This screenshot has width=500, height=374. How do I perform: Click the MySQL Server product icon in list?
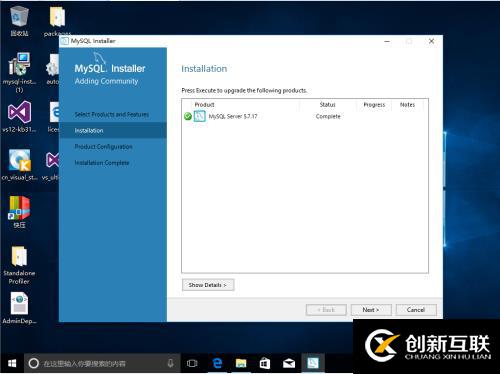200,116
